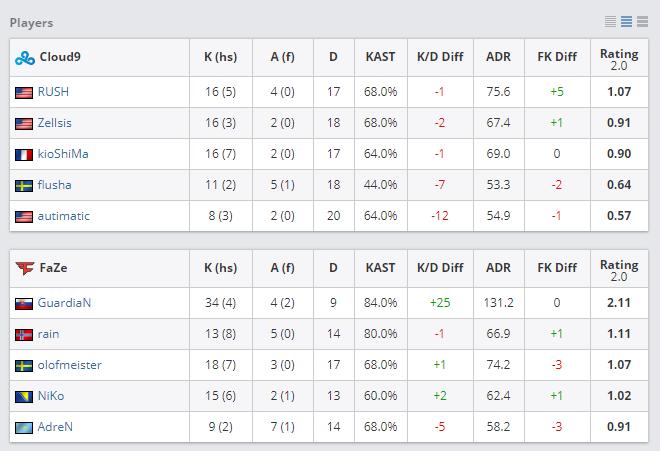Open olofmeister's player profile link

[69, 365]
